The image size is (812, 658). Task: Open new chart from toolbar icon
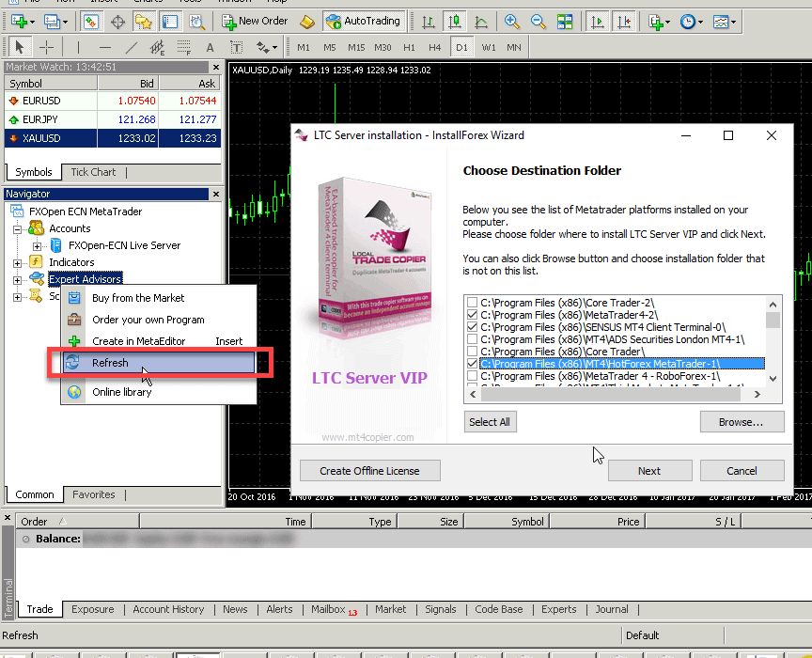pyautogui.click(x=19, y=22)
